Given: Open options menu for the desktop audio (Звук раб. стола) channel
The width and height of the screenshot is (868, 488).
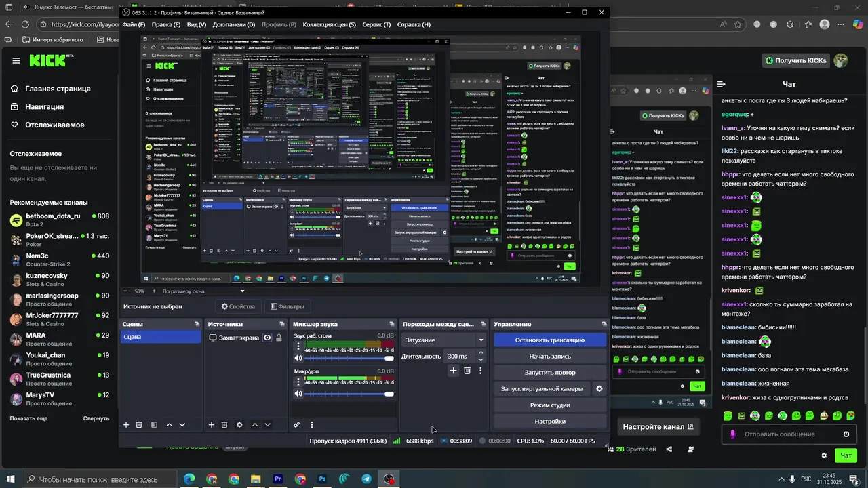Looking at the screenshot, I should [298, 346].
